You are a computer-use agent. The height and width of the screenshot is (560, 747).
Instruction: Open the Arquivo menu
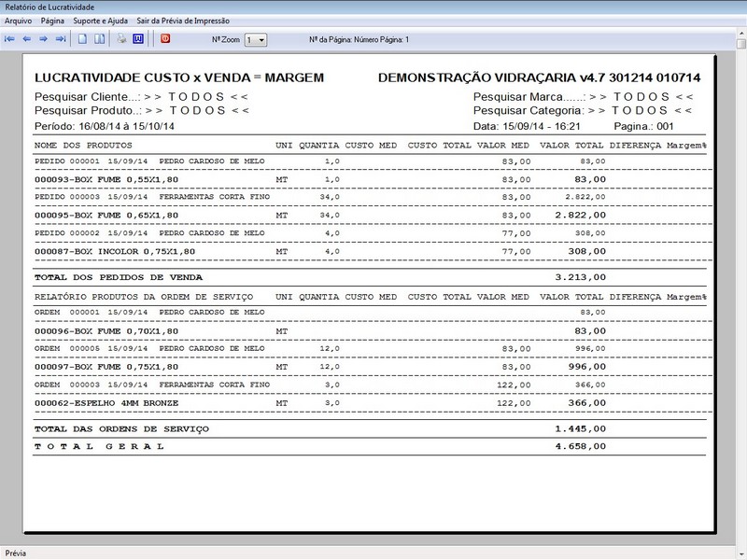click(x=18, y=20)
